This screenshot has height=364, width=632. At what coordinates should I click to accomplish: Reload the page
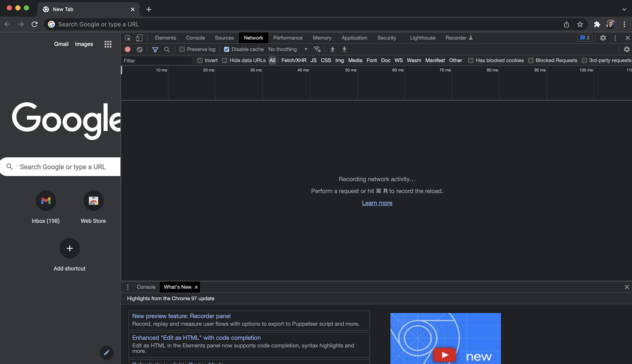(x=34, y=24)
